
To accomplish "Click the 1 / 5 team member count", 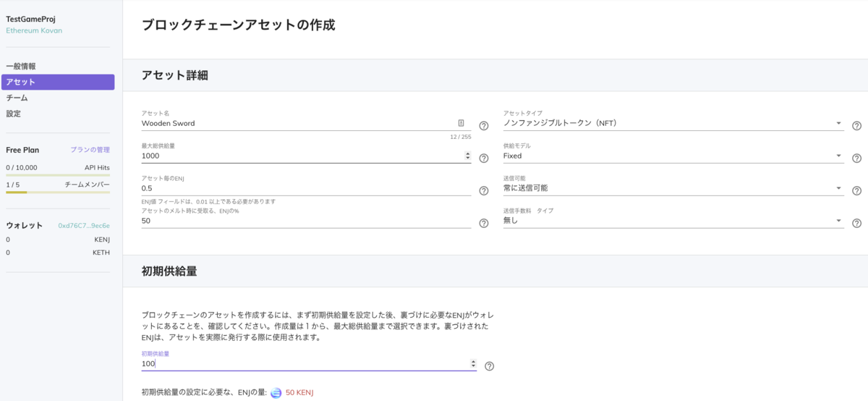I will click(x=12, y=185).
